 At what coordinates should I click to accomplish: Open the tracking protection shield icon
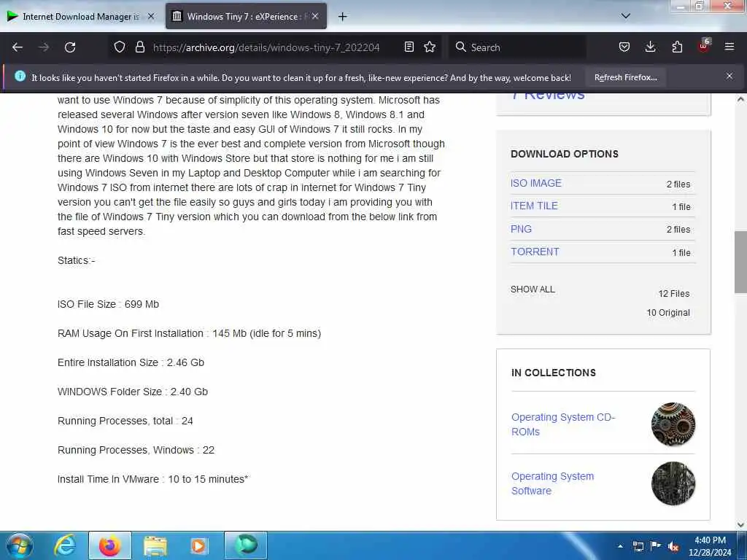coord(120,47)
